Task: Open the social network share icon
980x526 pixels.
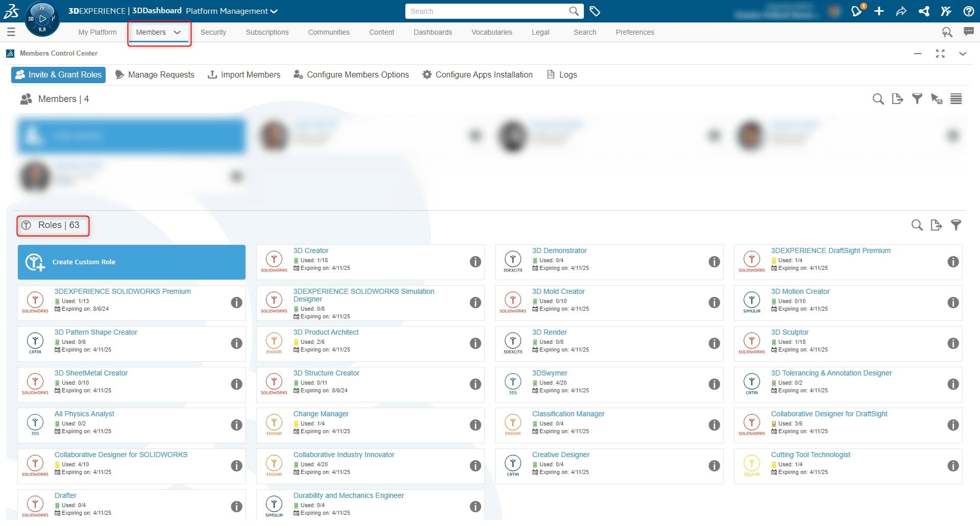Action: pos(924,11)
